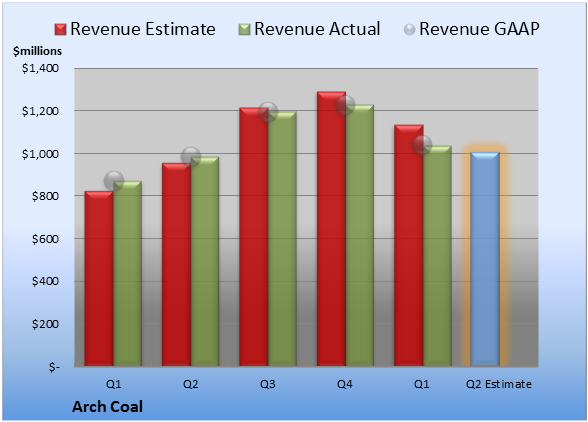Select the 'Revenue Estimate' legend label

[143, 29]
